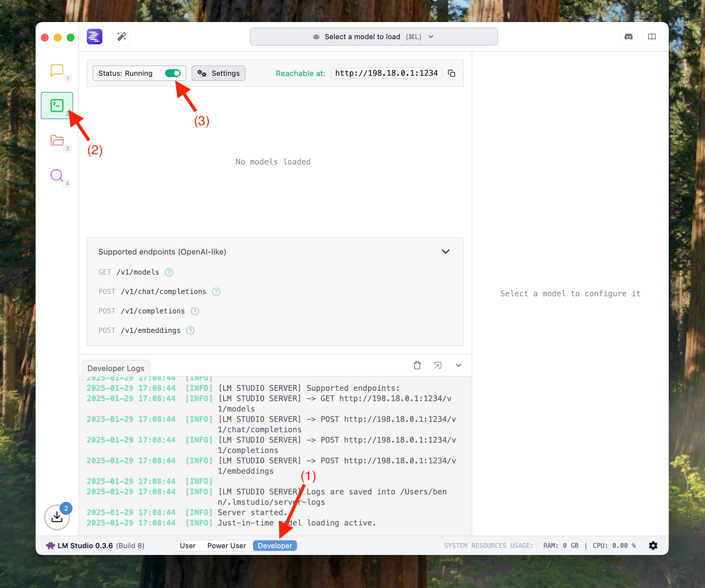Viewport: 705px width, 588px height.
Task: Open the Select a model to load dropdown
Action: click(373, 37)
